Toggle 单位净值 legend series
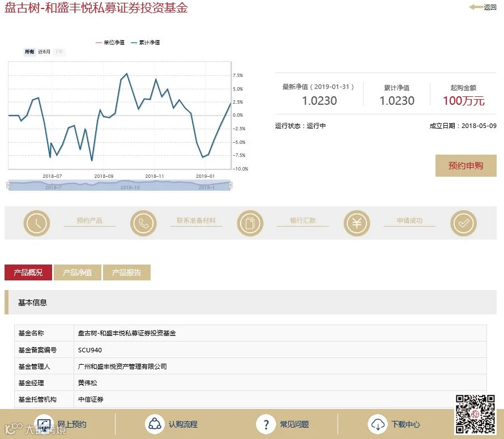Screen dimensions: 504x439 coord(110,42)
